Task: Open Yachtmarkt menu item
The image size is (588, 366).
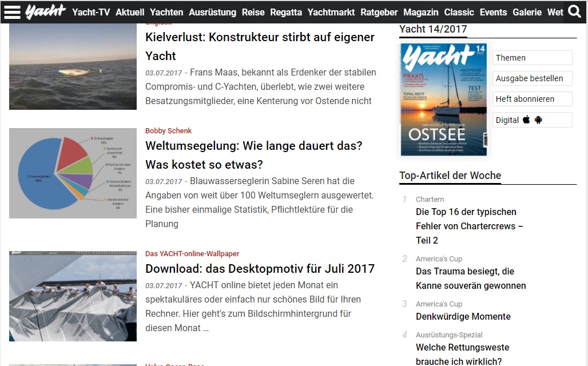Action: point(331,13)
